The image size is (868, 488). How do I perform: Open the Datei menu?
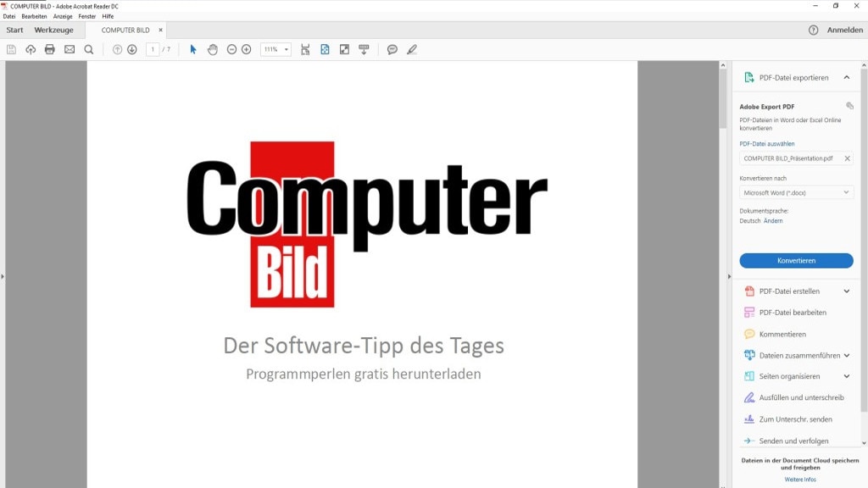click(9, 17)
